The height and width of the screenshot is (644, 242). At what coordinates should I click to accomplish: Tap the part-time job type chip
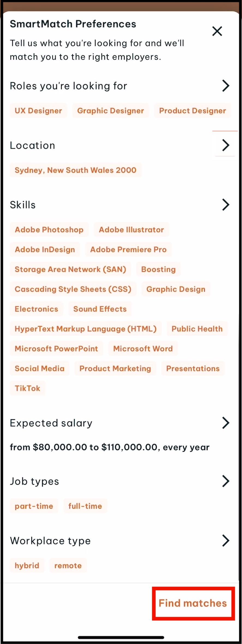click(34, 506)
